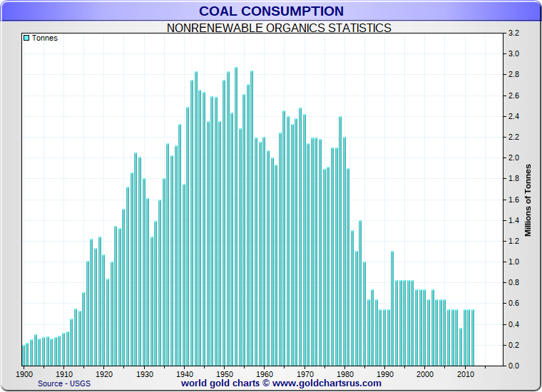
Task: Select the 1950 x-axis label
Action: tap(225, 374)
